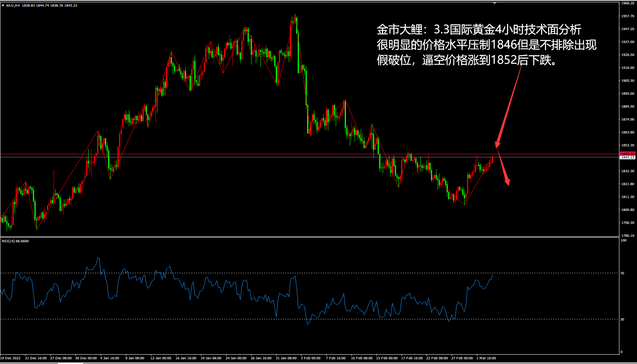Click the 1 Mar 16:00 time label
Image resolution: width=637 pixels, height=364 pixels.
486,358
